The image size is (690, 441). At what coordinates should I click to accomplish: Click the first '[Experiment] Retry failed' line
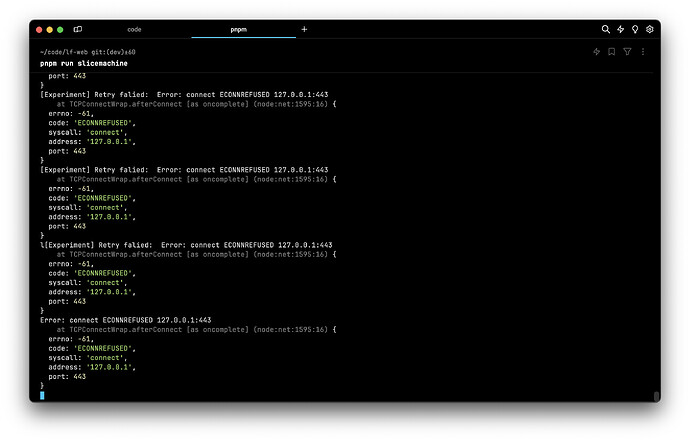(184, 95)
